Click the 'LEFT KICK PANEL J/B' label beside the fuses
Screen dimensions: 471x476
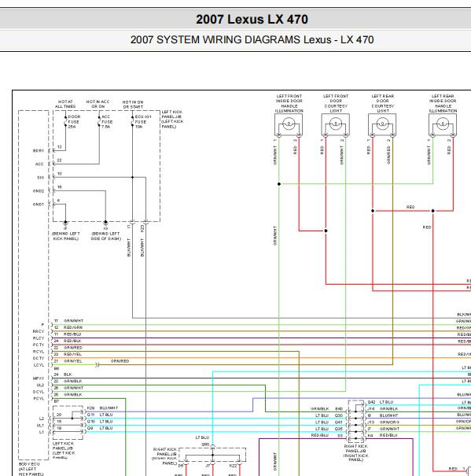(172, 119)
